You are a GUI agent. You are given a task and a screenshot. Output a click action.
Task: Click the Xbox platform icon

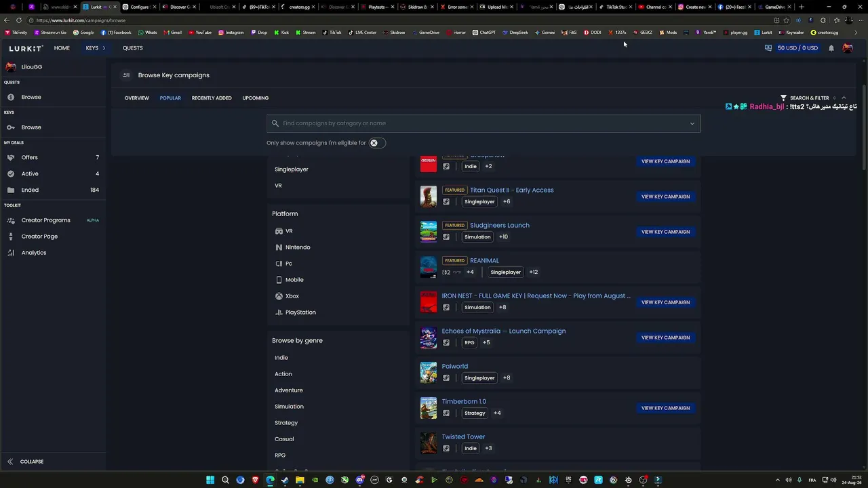(x=279, y=296)
